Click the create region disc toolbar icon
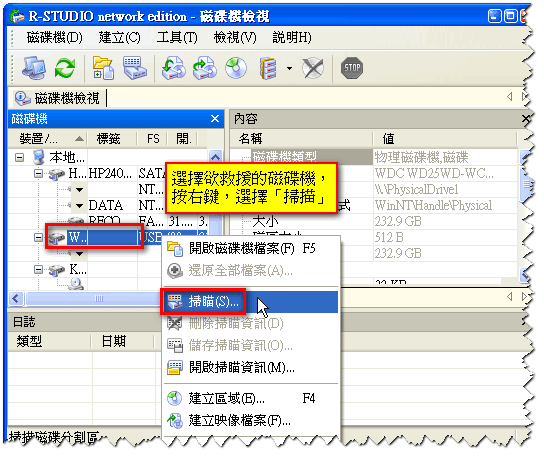Viewport: 544px width, 456px height. tap(236, 68)
